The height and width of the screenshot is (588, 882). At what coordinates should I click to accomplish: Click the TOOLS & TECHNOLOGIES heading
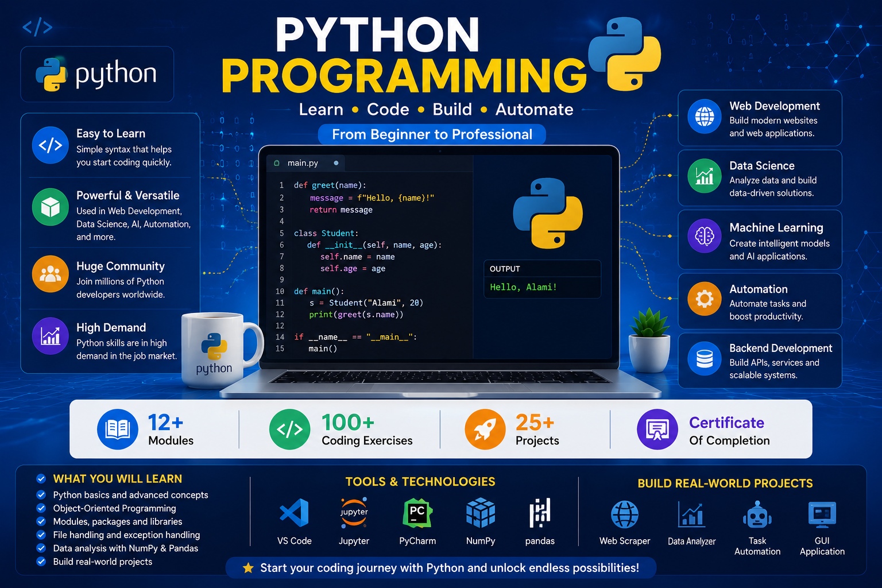[420, 482]
